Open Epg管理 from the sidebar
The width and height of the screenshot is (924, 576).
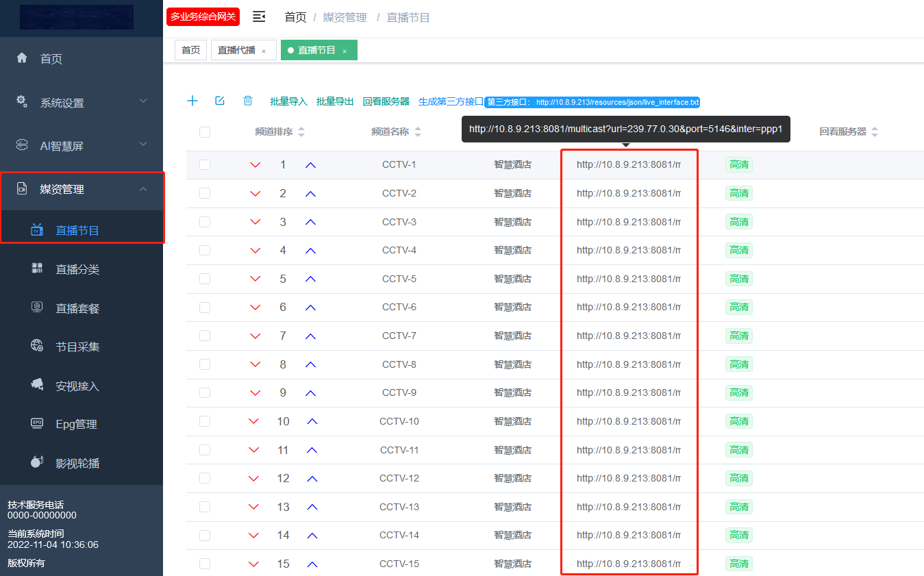[76, 424]
